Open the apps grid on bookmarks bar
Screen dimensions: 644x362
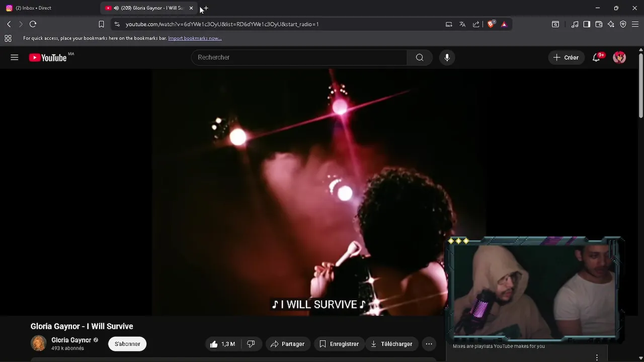(8, 38)
